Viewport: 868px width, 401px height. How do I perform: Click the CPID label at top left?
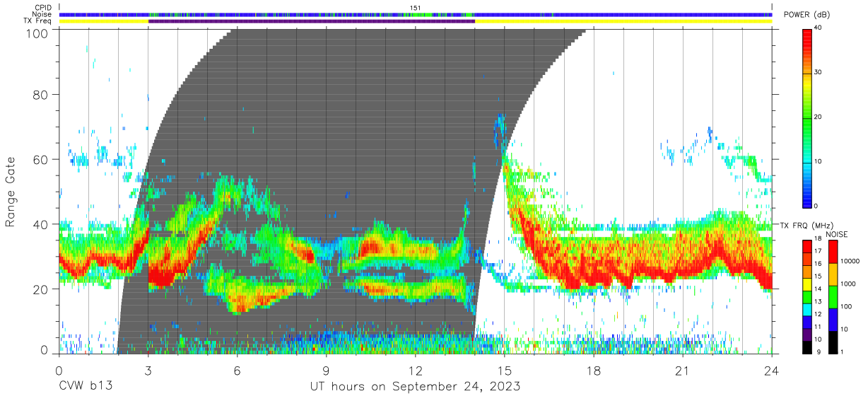pyautogui.click(x=42, y=8)
